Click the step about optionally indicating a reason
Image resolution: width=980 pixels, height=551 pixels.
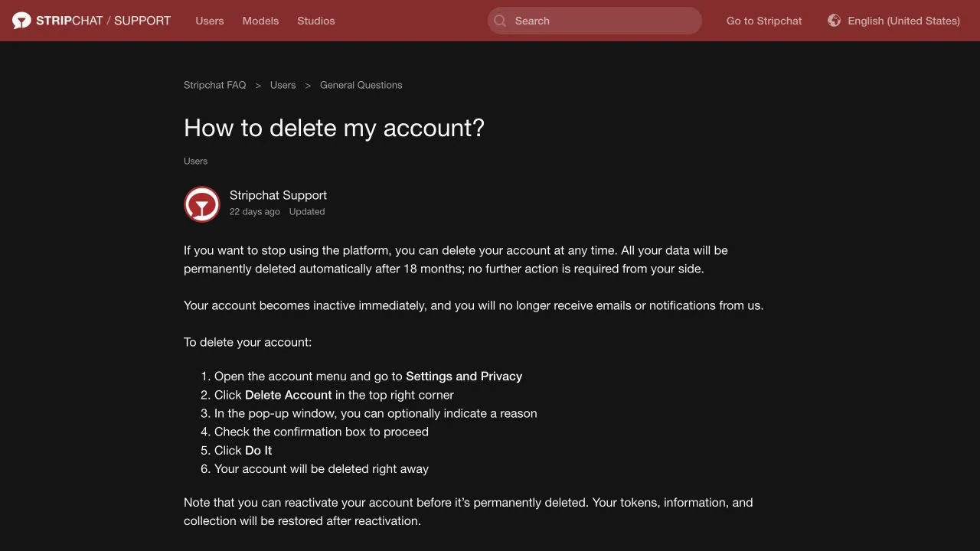point(376,413)
